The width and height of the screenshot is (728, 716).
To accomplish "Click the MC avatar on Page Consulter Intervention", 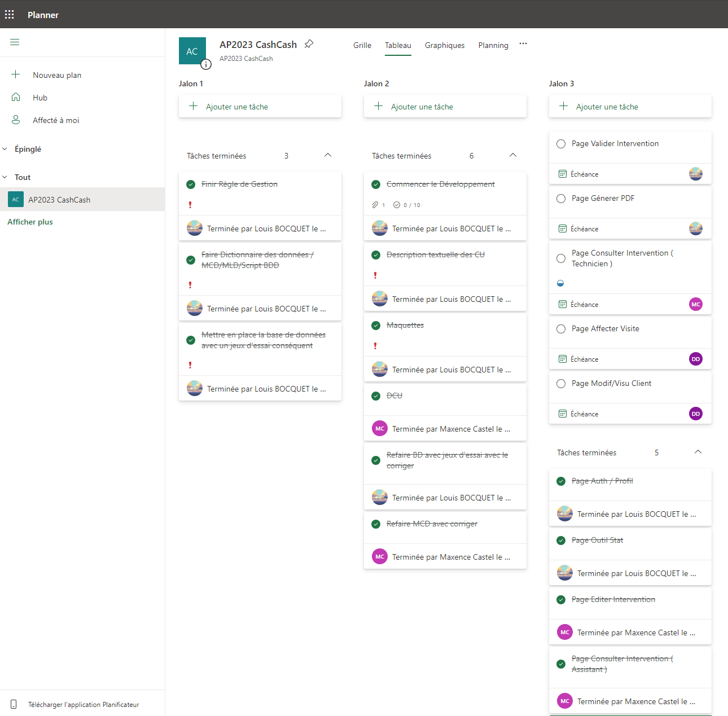I will pyautogui.click(x=696, y=304).
